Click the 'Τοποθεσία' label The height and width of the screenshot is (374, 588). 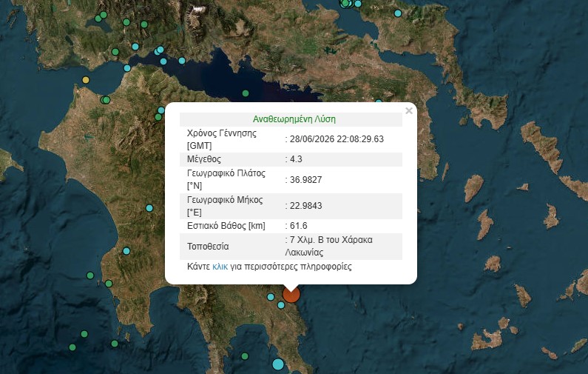click(208, 247)
